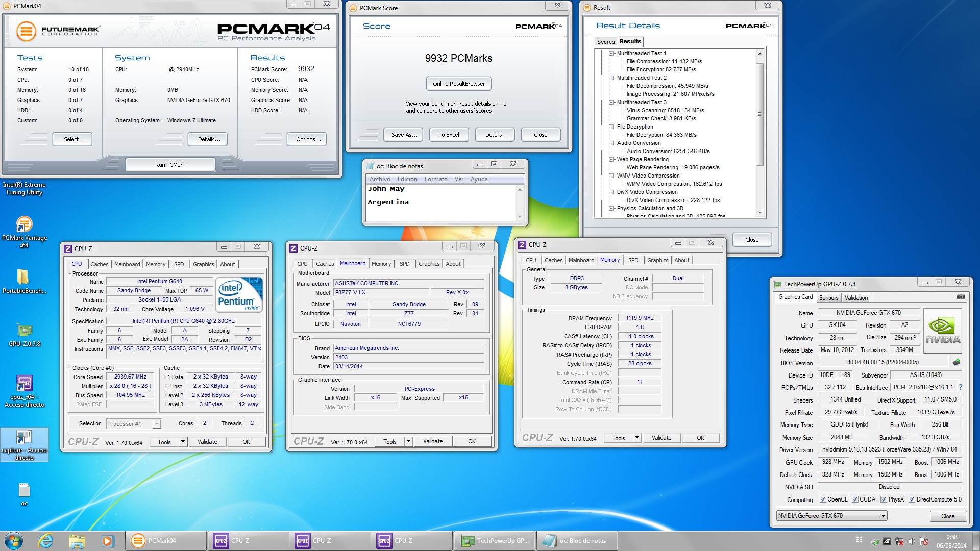Click the volume speaker tray icon
The width and height of the screenshot is (980, 551).
(911, 541)
